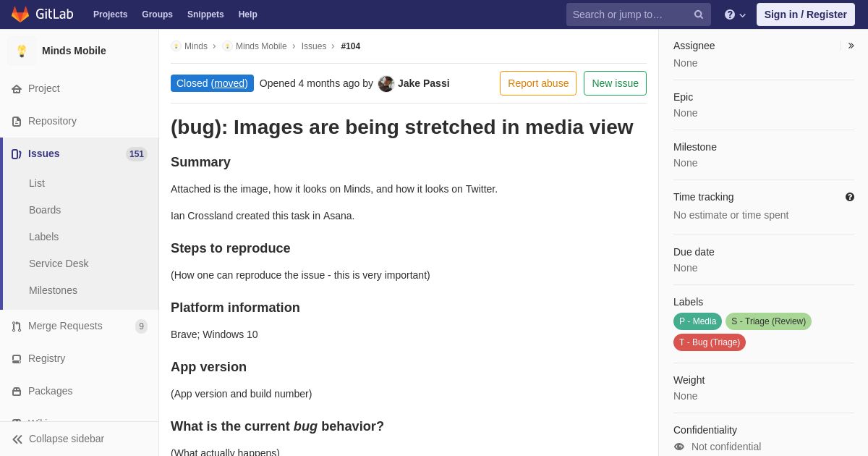The width and height of the screenshot is (868, 456).
Task: Open the Groups menu
Action: pos(157,14)
